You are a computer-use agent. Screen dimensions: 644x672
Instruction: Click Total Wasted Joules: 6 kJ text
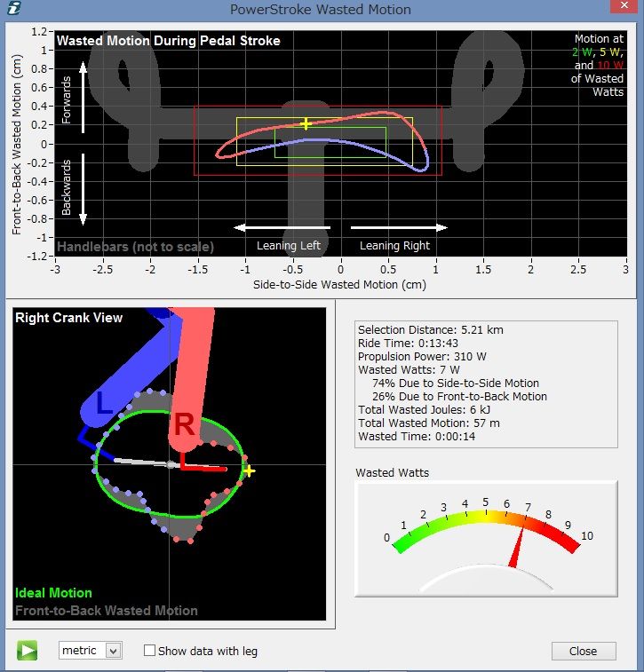424,409
